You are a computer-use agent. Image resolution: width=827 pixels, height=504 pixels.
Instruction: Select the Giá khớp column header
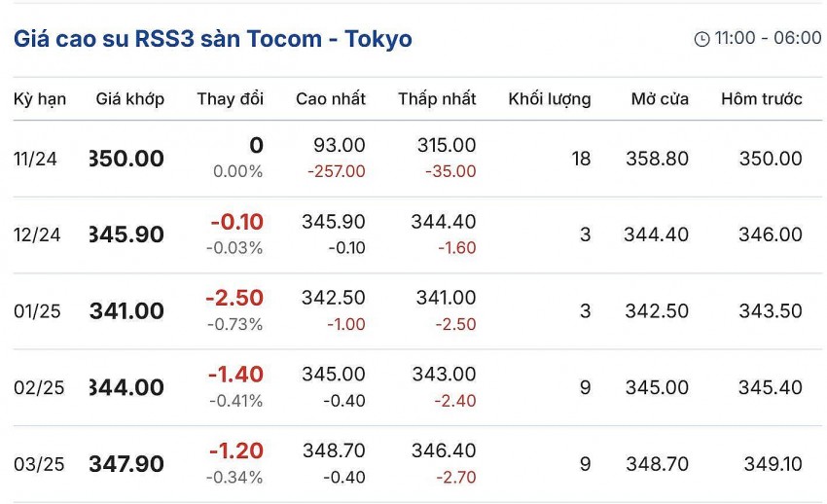point(130,99)
